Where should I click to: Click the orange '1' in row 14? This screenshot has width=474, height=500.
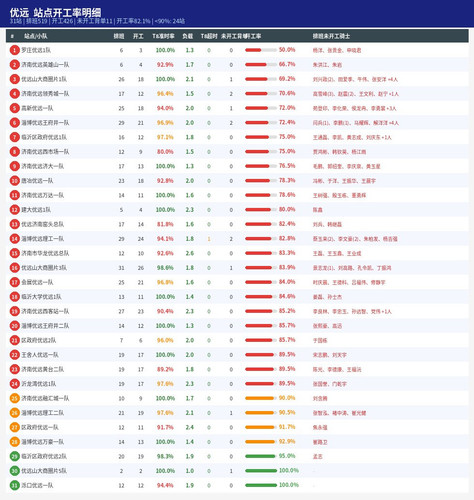click(x=209, y=239)
